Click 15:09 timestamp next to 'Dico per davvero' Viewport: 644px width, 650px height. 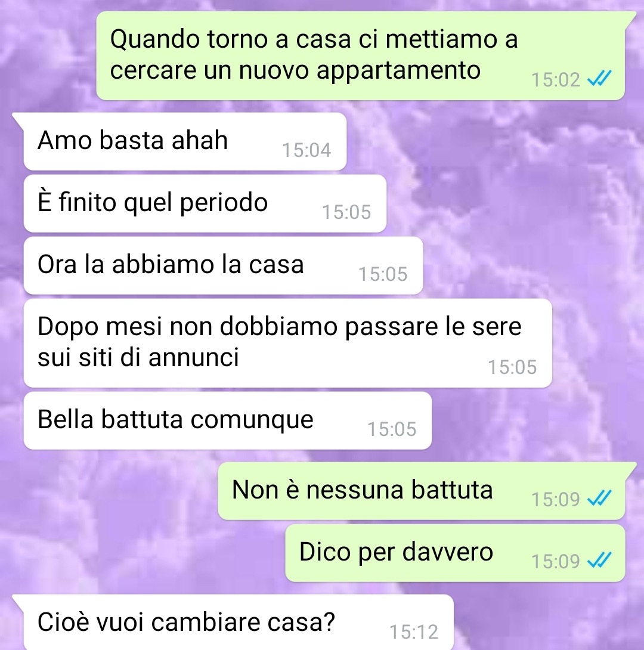(556, 561)
